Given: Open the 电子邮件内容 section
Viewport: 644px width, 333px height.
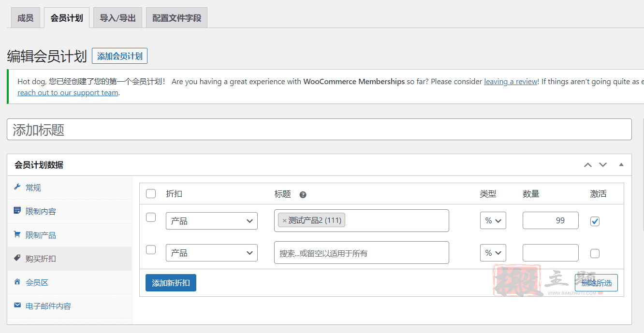Looking at the screenshot, I should [x=70, y=306].
